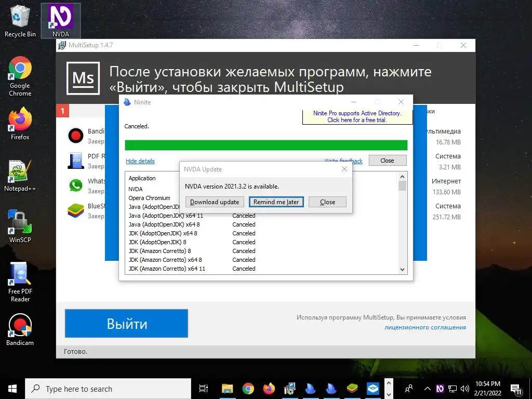Click the Canceled. status text in Ninite

click(137, 126)
